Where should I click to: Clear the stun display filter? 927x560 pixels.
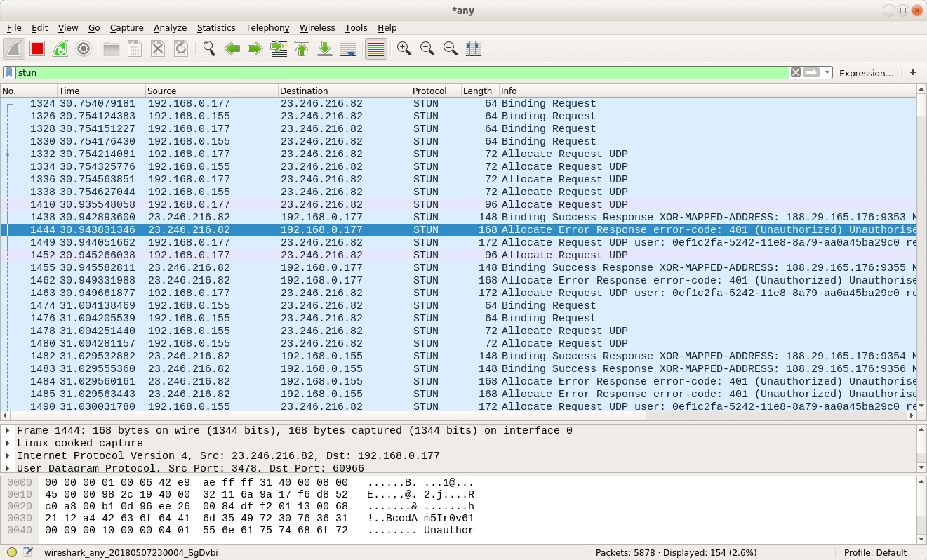tap(795, 72)
